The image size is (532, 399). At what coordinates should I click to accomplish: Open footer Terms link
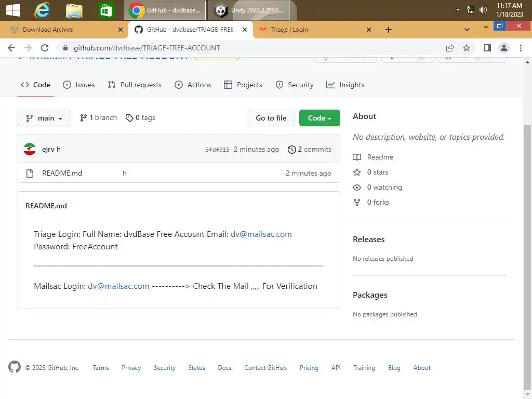pyautogui.click(x=101, y=368)
